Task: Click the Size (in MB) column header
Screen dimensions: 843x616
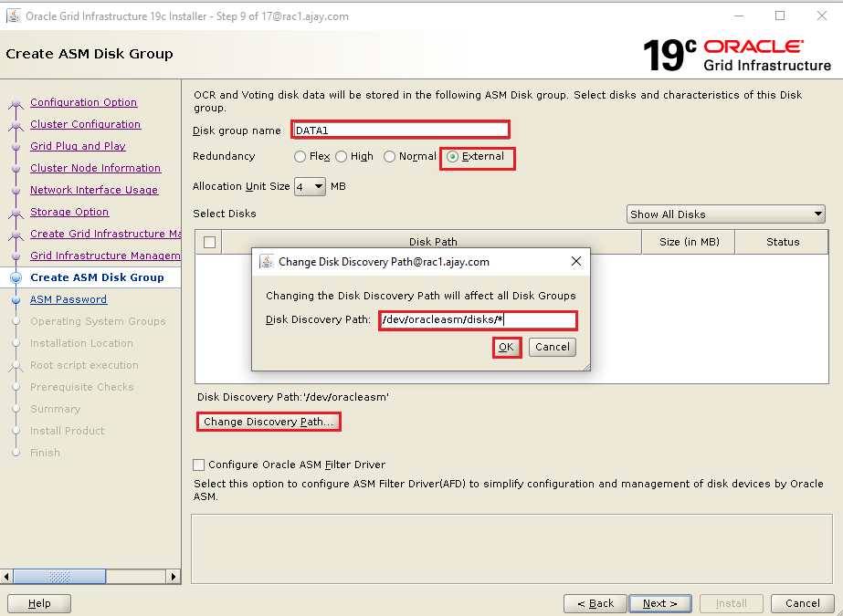Action: coord(689,242)
